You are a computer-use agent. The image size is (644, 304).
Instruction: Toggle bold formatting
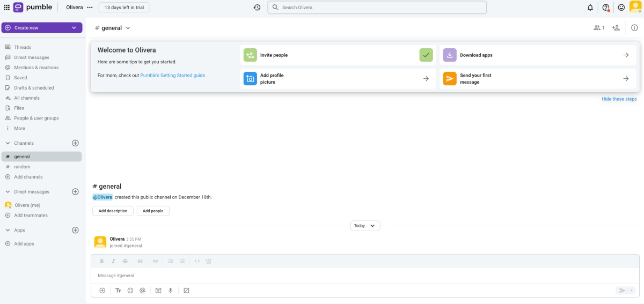[102, 261]
